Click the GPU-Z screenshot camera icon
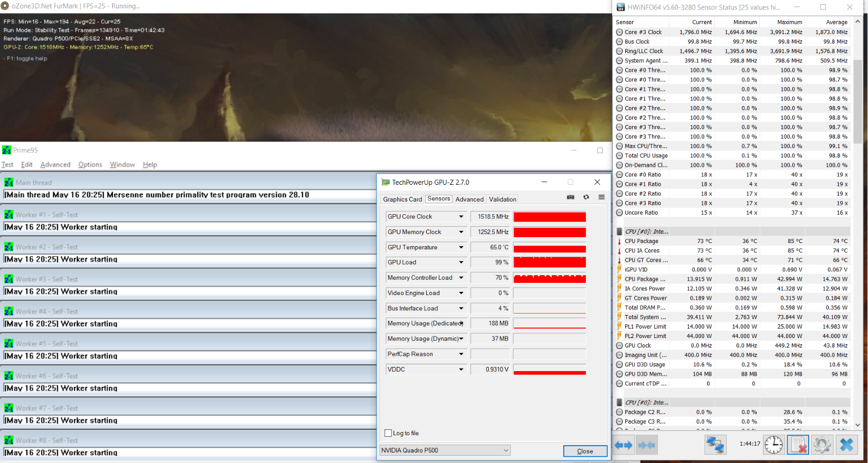The image size is (868, 463). [x=570, y=197]
